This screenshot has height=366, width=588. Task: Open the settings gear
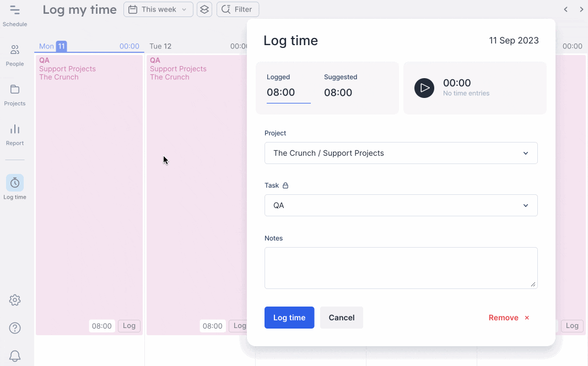[15, 300]
